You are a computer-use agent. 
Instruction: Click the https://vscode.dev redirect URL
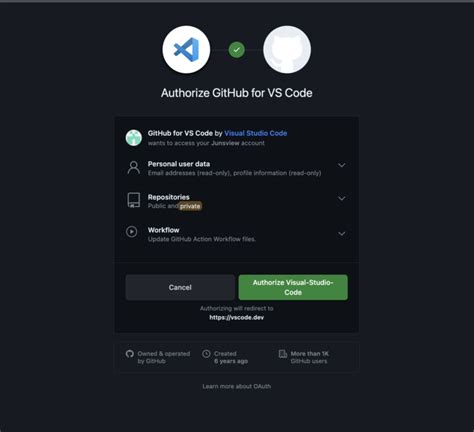click(237, 317)
